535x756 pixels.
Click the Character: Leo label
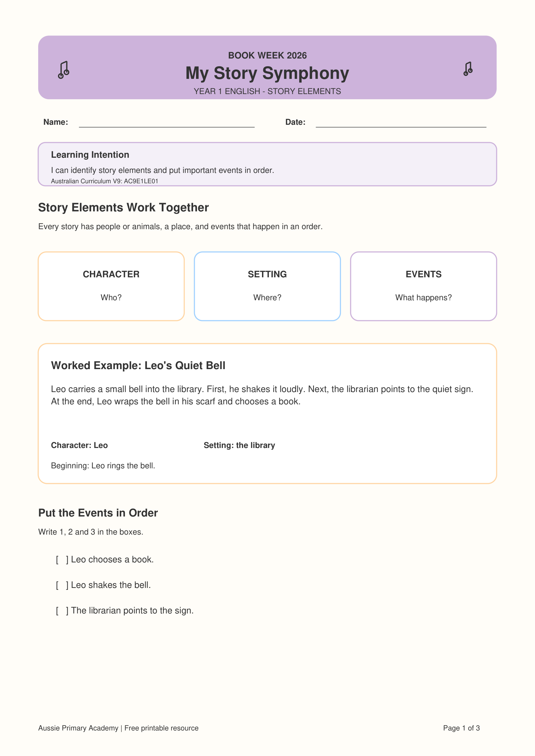click(79, 445)
